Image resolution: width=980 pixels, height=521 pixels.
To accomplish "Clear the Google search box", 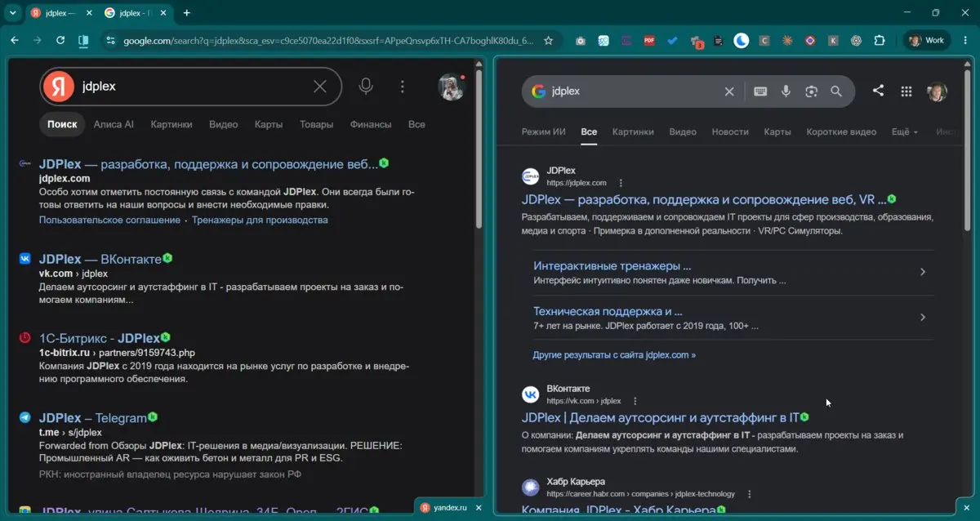I will point(729,91).
